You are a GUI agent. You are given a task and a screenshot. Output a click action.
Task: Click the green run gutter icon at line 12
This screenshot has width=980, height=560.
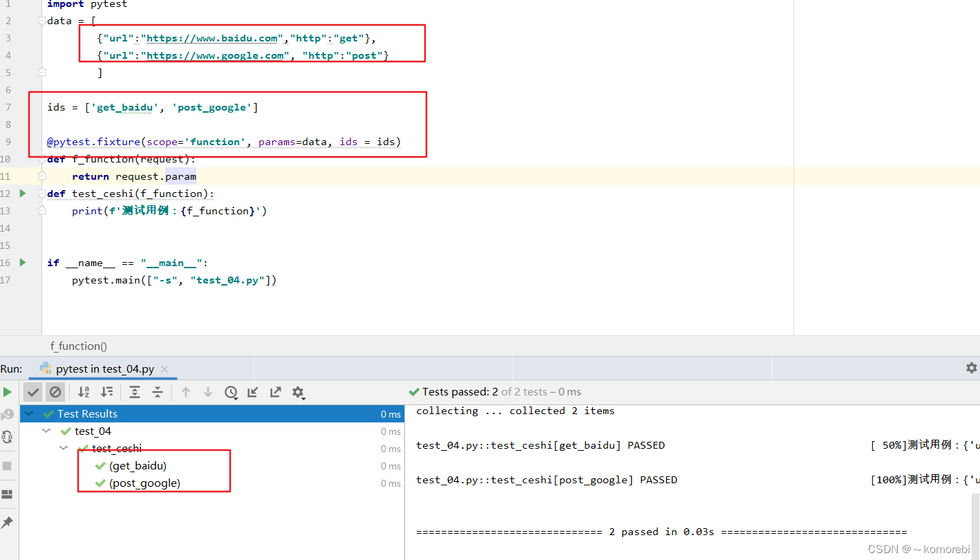click(x=23, y=194)
